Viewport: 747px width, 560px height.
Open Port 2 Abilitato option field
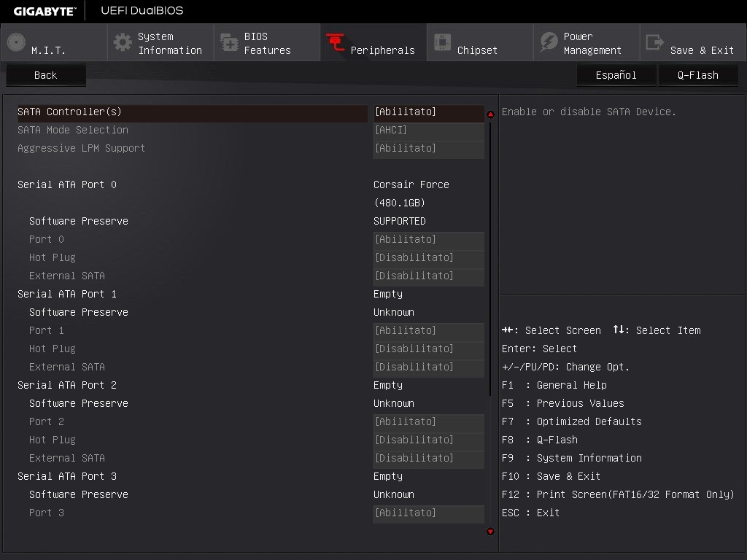click(x=428, y=422)
